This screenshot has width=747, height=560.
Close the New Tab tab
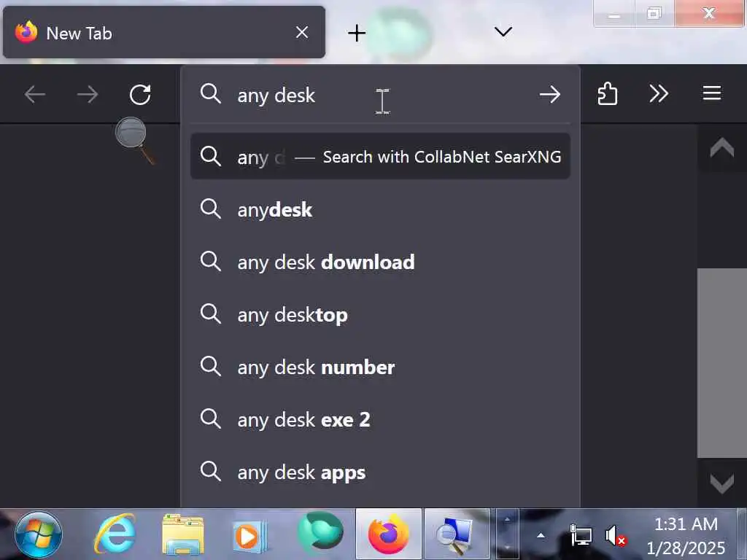tap(301, 32)
